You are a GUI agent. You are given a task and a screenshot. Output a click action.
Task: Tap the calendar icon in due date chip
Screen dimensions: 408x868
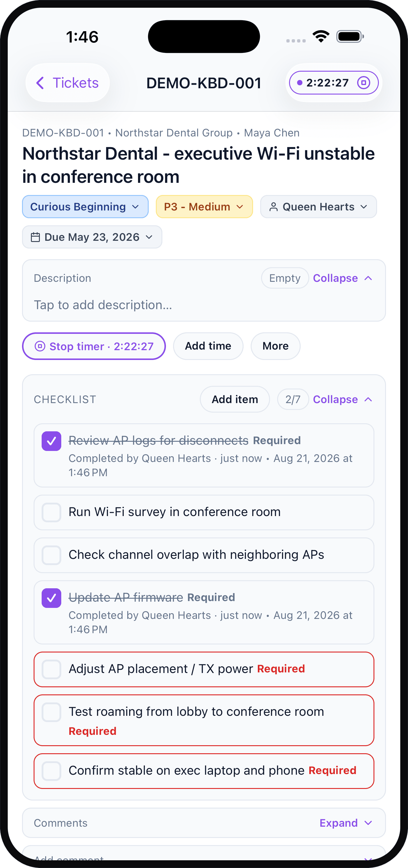coord(35,237)
